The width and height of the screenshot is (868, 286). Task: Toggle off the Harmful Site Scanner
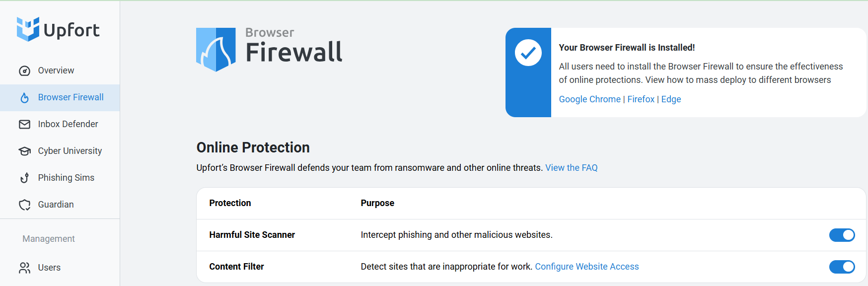842,235
